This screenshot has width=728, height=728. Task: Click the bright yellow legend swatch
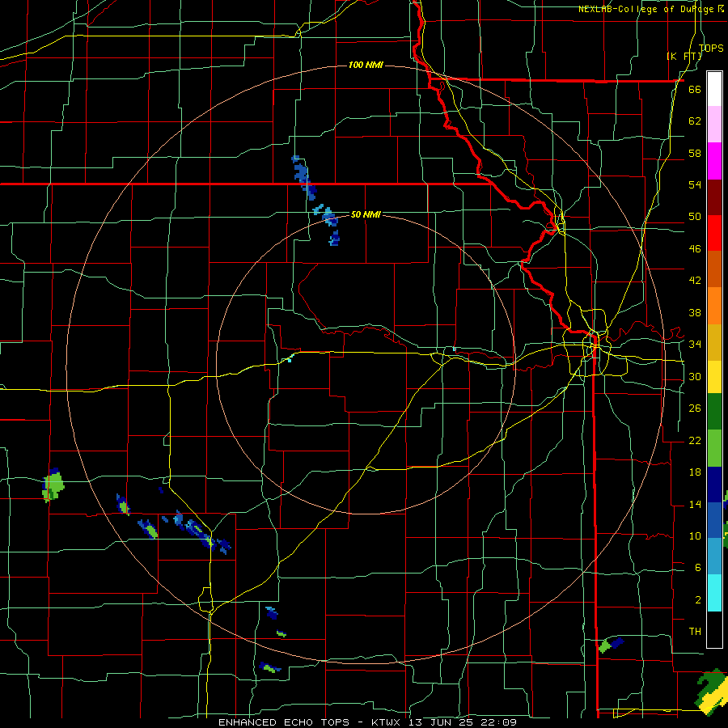coord(714,377)
